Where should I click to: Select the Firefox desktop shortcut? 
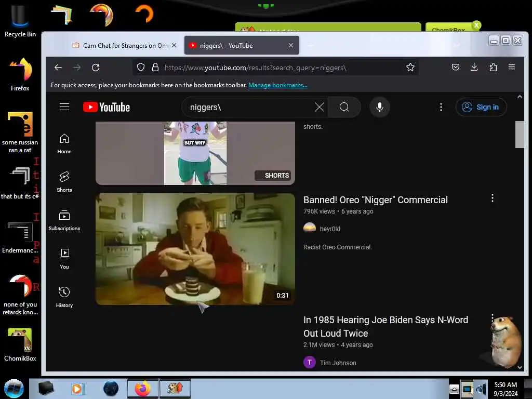coord(20,74)
